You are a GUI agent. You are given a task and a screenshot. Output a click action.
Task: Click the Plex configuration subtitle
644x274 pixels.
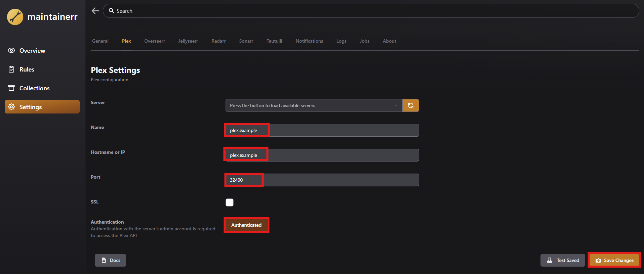[110, 80]
